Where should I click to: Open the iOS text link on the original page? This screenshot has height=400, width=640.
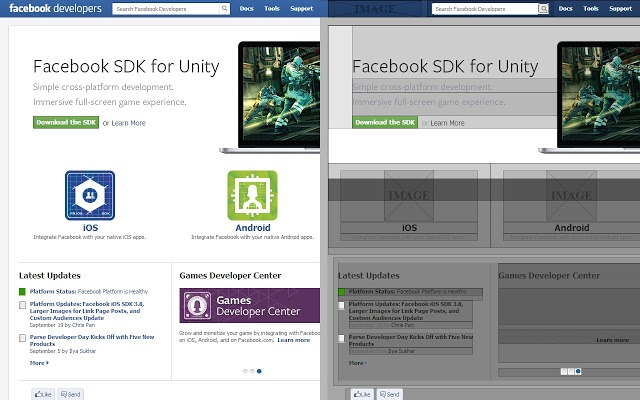[90, 228]
